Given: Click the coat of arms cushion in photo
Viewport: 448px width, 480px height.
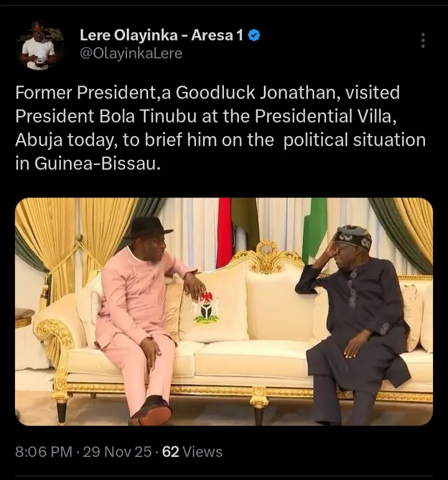Looking at the screenshot, I should [206, 306].
